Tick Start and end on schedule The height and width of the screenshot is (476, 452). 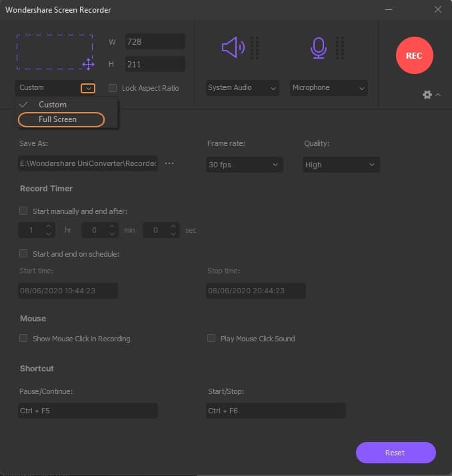[24, 253]
